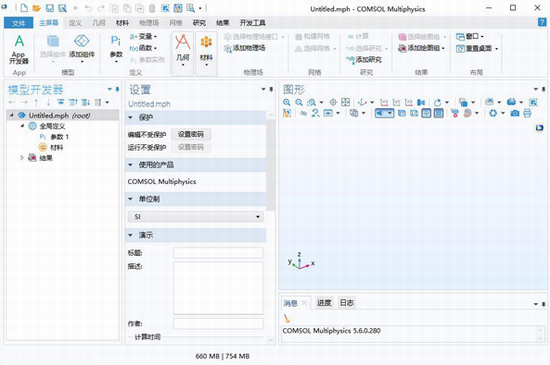Screen dimensions: 550x365
Task: Clear messages with the broom icon
Action: [287, 318]
